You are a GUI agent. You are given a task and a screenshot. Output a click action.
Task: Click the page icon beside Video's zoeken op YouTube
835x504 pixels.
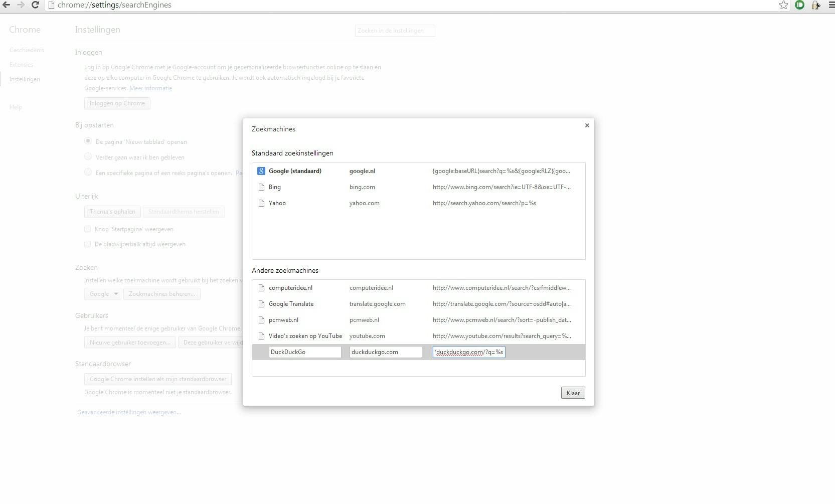[x=261, y=336]
